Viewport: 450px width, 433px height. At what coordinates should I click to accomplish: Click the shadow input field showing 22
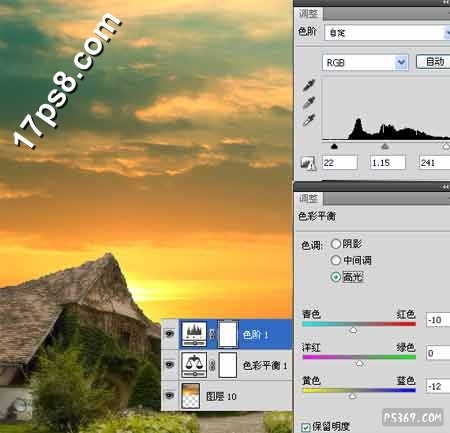point(340,163)
